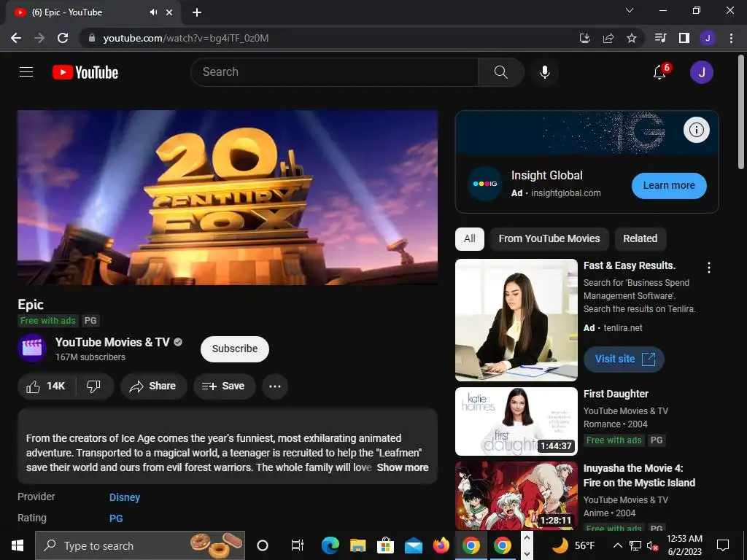Viewport: 747px width, 560px height.
Task: Go back with browser back arrow
Action: coord(16,38)
